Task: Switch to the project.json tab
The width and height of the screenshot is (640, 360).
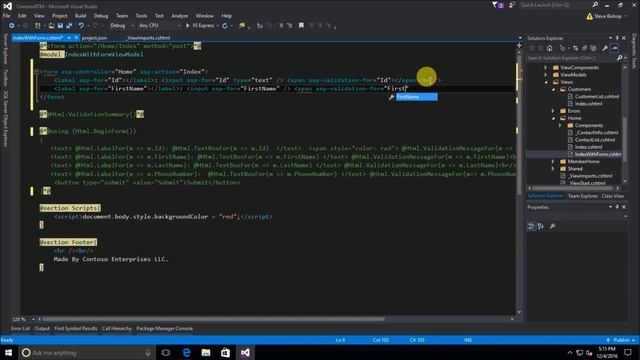Action: 94,38
